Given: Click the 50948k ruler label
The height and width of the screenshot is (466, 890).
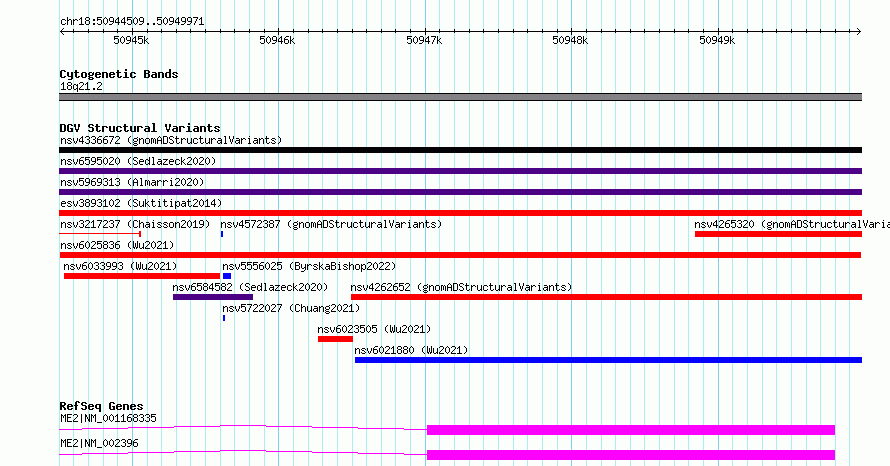Looking at the screenshot, I should click(x=570, y=40).
